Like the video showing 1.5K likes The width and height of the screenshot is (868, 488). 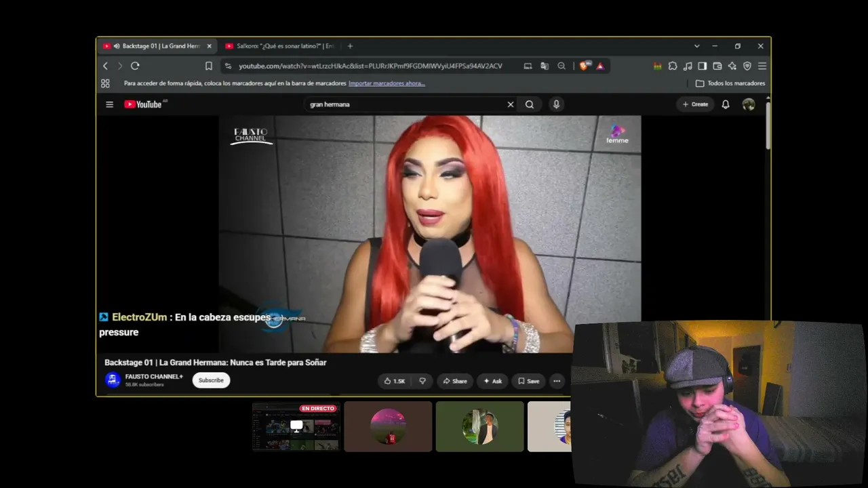pyautogui.click(x=395, y=381)
